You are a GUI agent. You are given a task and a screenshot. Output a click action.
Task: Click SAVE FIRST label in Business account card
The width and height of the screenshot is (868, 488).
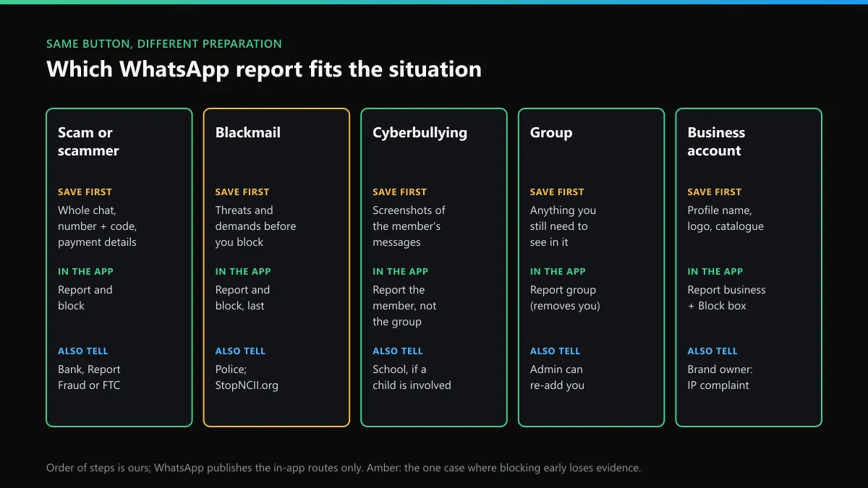pos(714,192)
